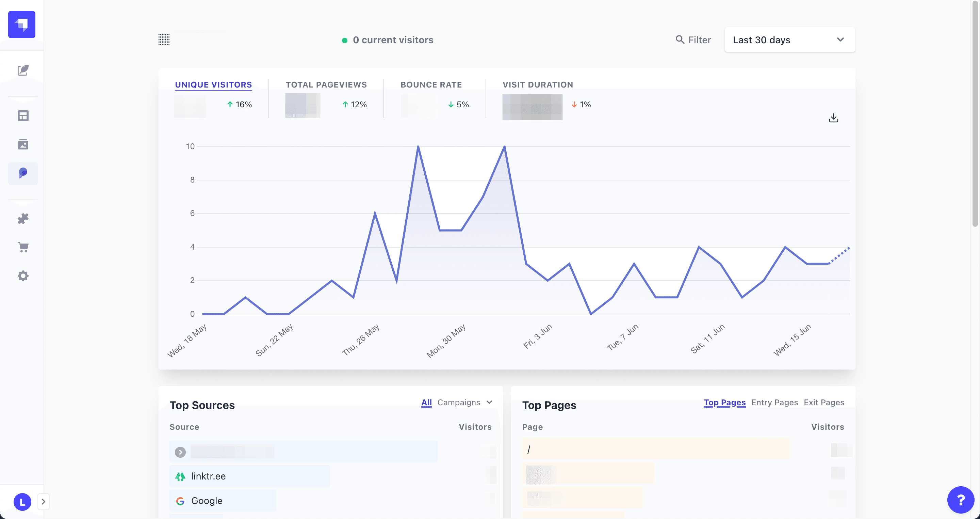Click the Source column header
Screen dimensions: 980x519
[184, 427]
